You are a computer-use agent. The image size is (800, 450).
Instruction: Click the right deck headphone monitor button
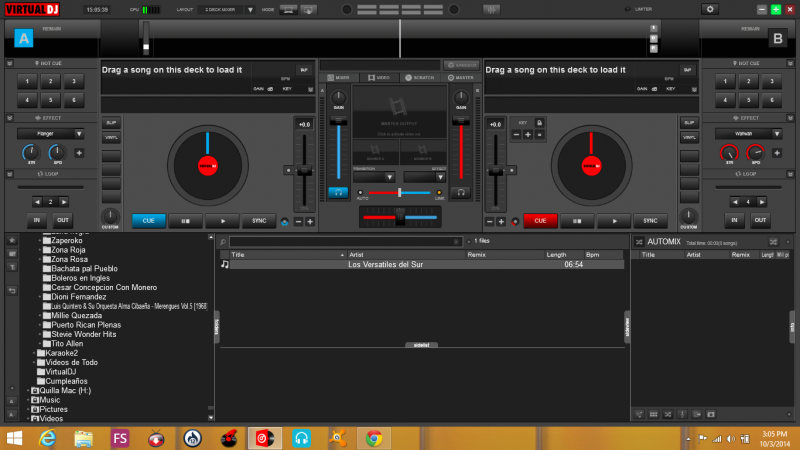coord(459,191)
